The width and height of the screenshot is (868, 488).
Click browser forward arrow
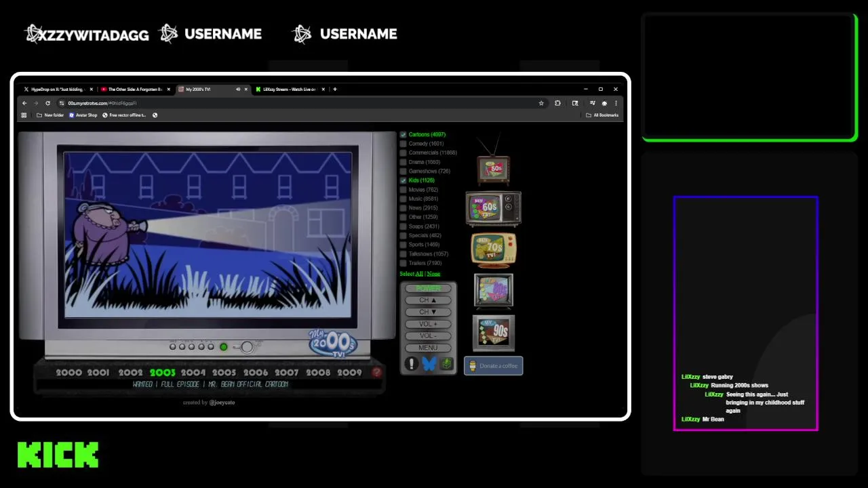36,103
